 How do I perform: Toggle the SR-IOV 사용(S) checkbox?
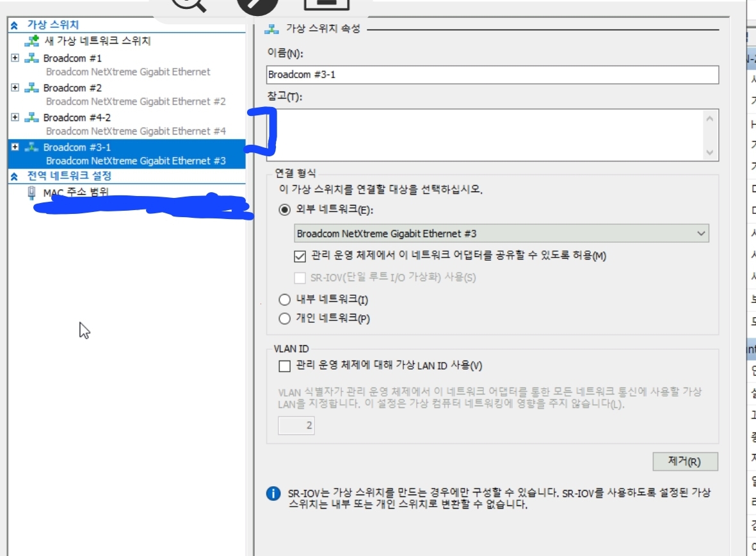tap(300, 277)
